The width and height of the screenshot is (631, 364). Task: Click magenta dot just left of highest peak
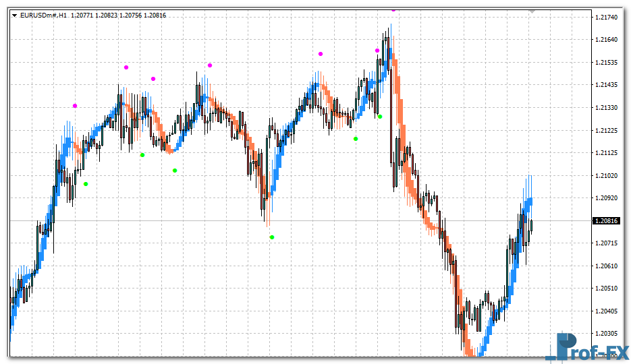(377, 51)
